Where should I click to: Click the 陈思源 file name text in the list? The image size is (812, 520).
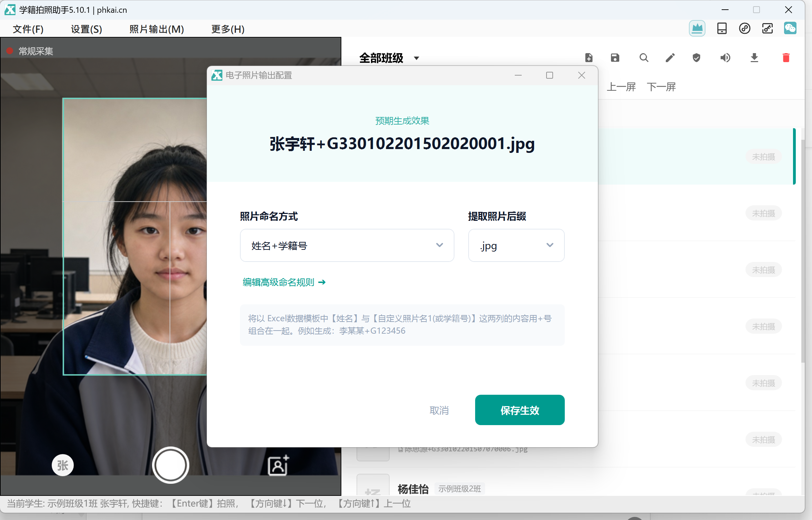[466, 449]
